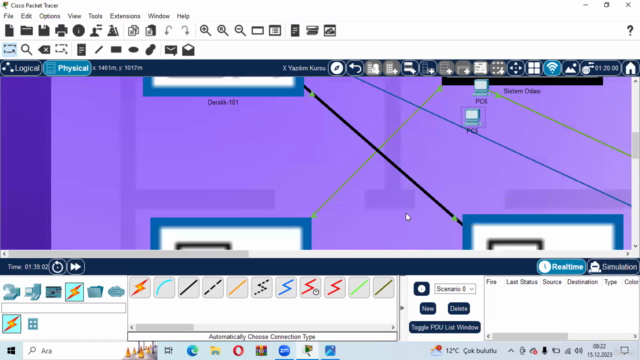Click the Home navigation icon

click(x=631, y=68)
